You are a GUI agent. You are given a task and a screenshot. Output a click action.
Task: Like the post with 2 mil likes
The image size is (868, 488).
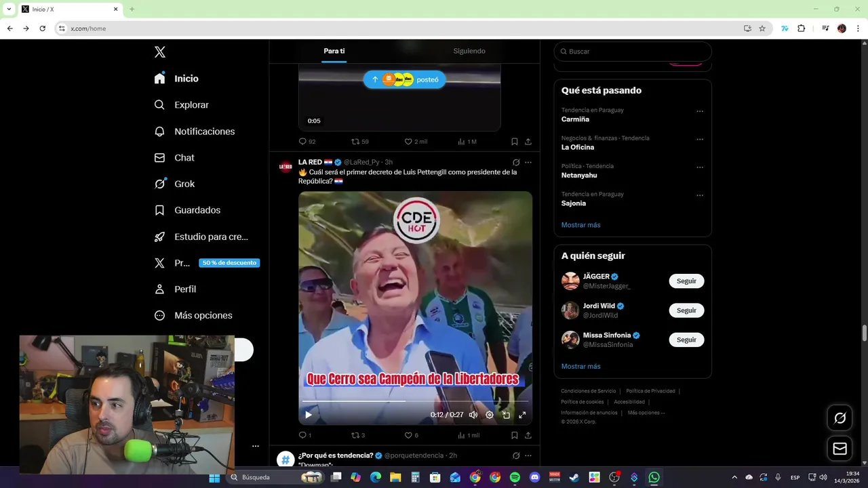pos(416,142)
